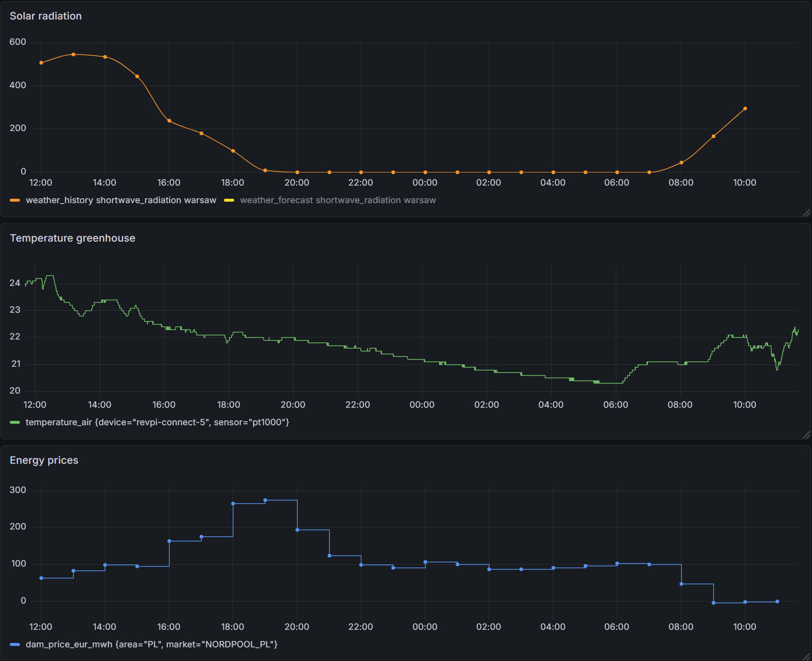The height and width of the screenshot is (661, 812).
Task: Click solar radiation data point at 16:00
Action: [169, 121]
